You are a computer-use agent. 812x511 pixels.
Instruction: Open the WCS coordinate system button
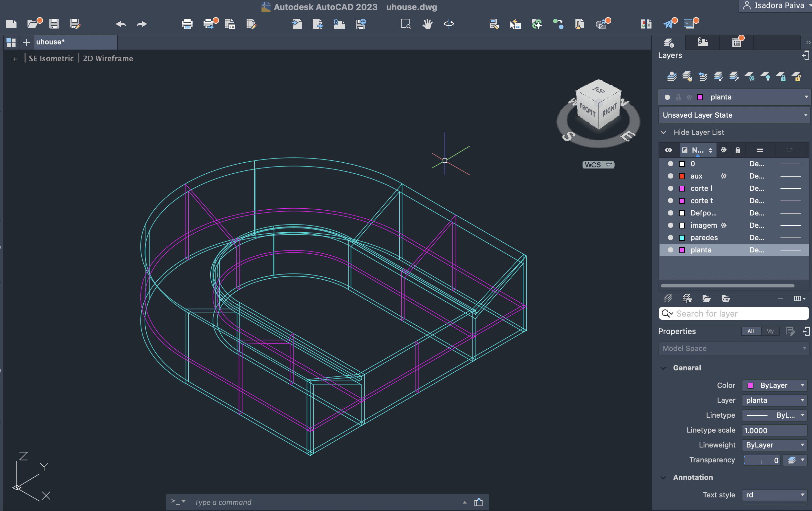[598, 165]
